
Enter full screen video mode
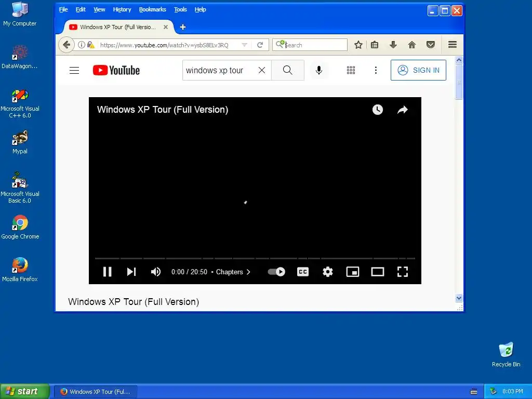[403, 272]
